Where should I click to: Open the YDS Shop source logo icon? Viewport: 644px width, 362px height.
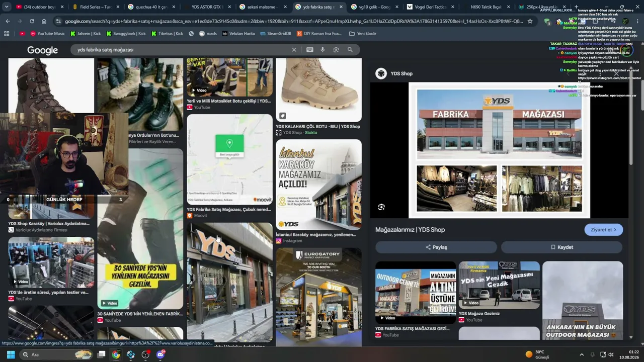pos(381,73)
